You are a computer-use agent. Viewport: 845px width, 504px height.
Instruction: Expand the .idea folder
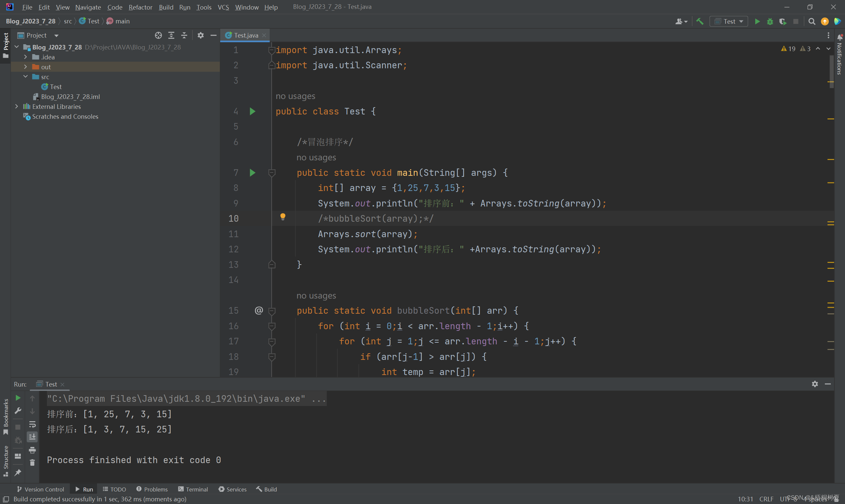coord(25,57)
